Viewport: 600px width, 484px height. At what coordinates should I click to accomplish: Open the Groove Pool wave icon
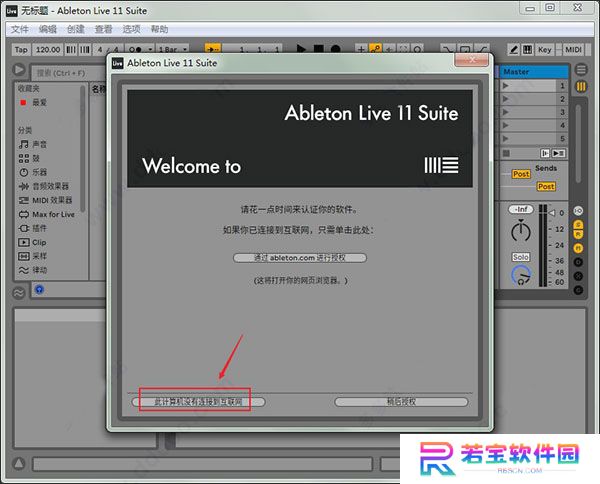pos(19,293)
